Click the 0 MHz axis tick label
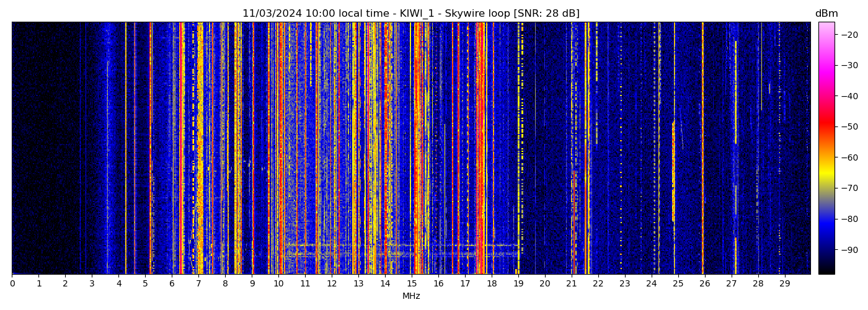 [x=12, y=284]
